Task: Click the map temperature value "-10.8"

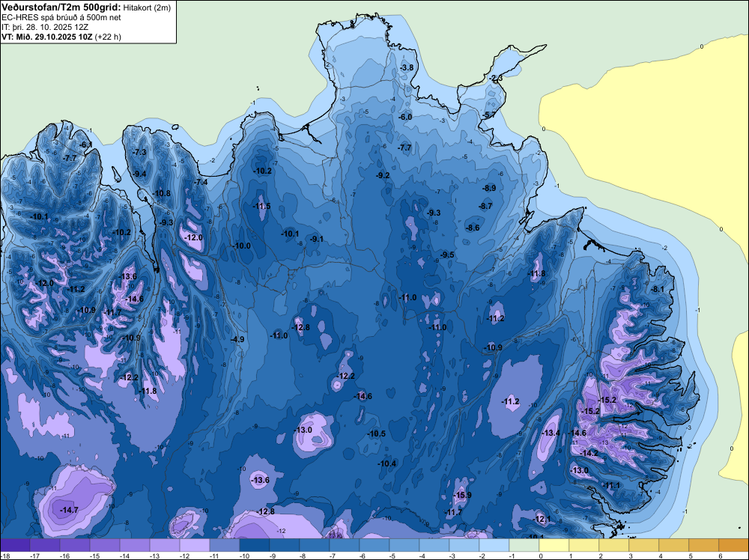Action: 162,193
